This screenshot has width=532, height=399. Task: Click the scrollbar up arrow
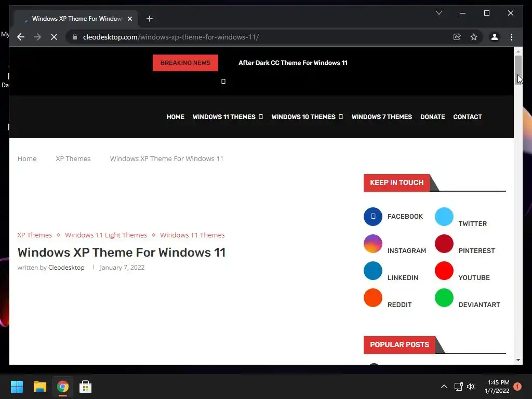(518, 51)
